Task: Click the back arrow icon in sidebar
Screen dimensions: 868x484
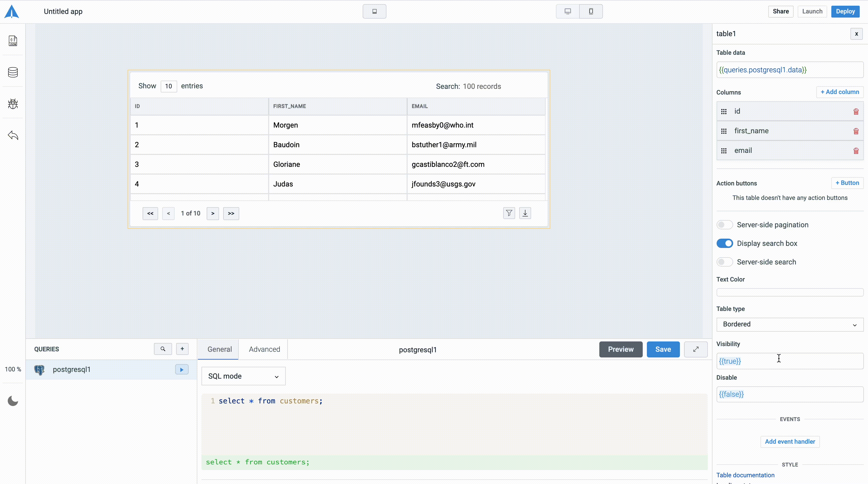Action: 13,135
